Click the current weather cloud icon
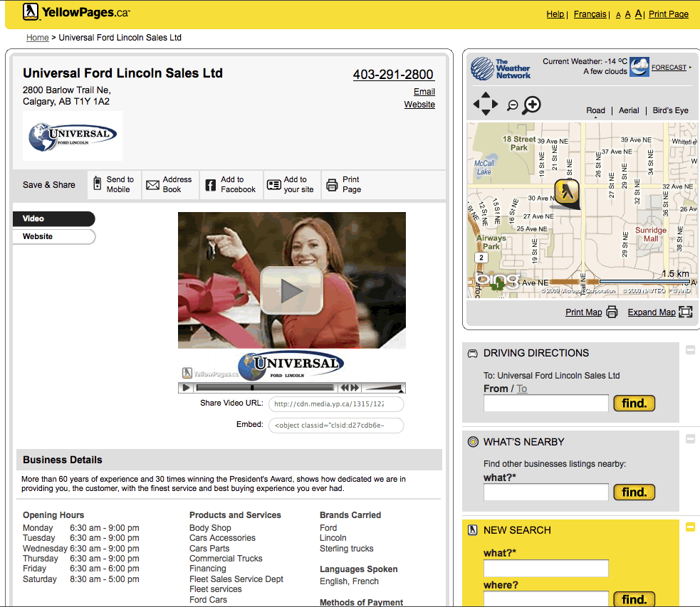 point(639,67)
